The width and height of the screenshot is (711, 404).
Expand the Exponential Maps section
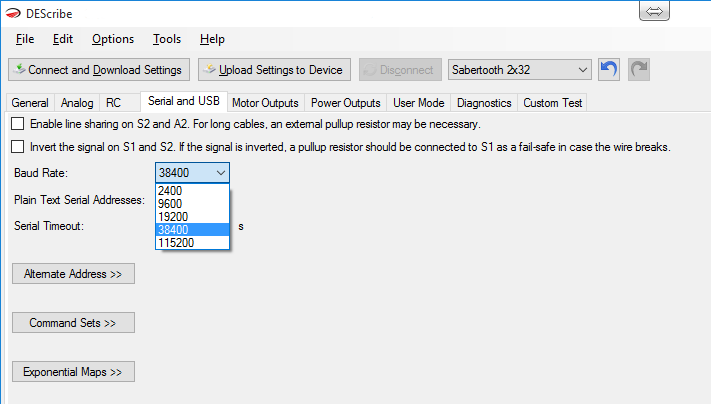(x=73, y=372)
